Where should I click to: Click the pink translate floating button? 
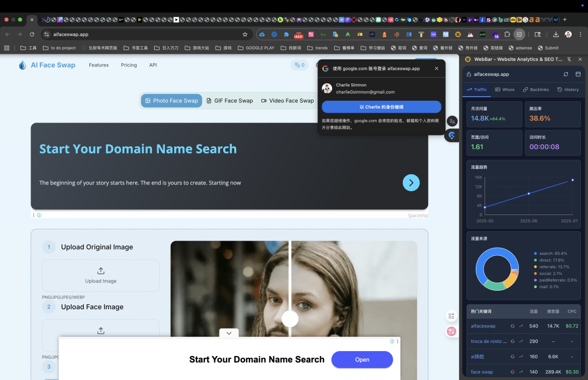[451, 331]
